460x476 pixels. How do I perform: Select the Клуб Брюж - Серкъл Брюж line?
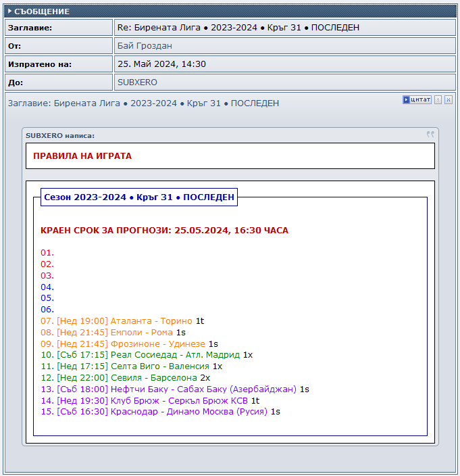click(150, 401)
